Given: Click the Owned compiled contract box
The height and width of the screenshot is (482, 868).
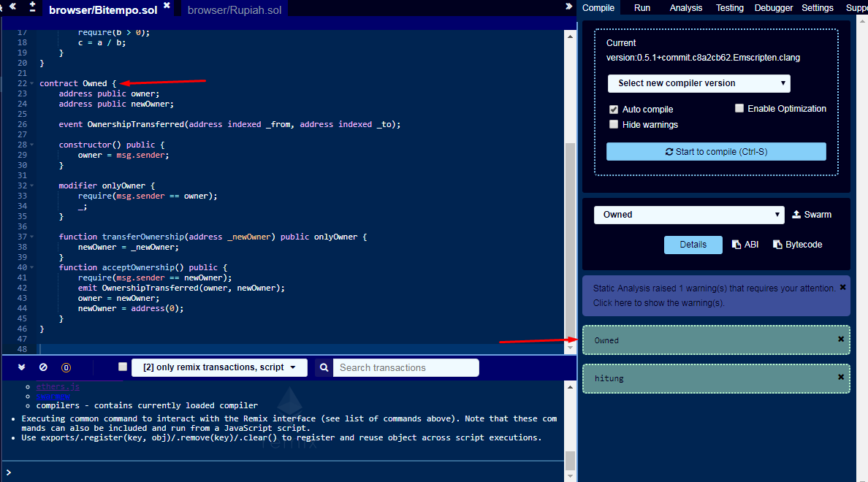Looking at the screenshot, I should (x=716, y=340).
